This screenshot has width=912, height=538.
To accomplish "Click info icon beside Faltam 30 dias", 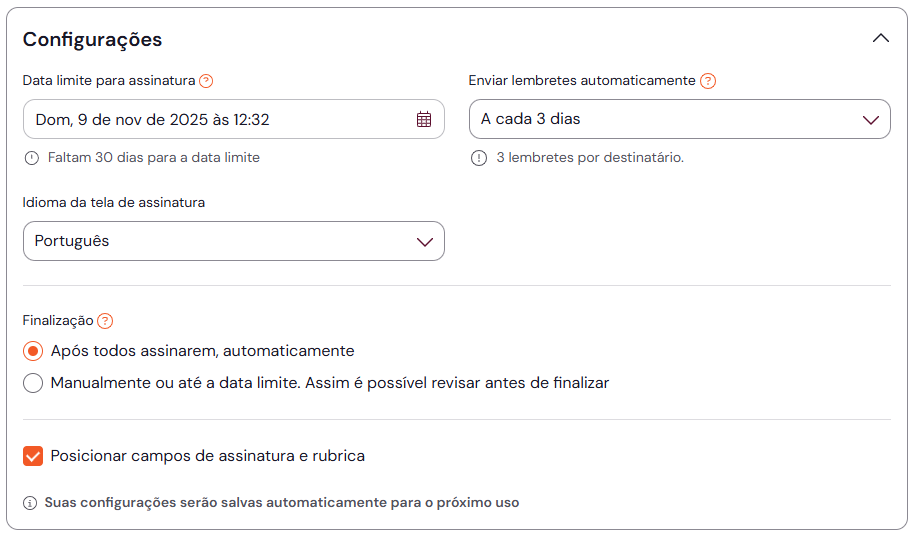I will [31, 158].
